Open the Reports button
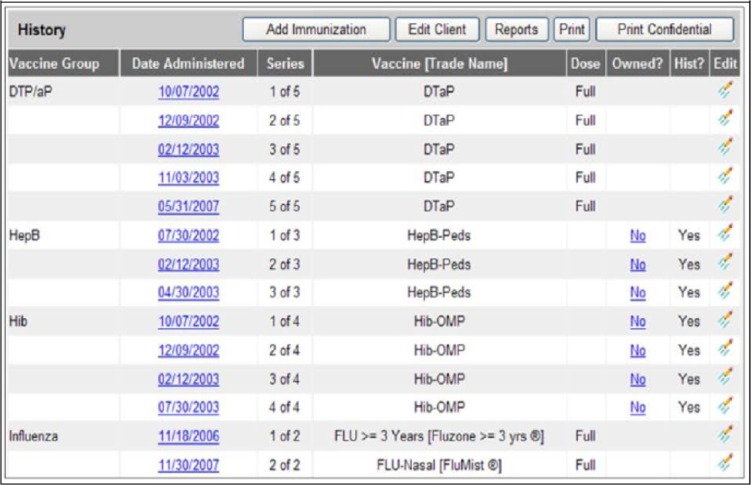The image size is (751, 485). click(x=517, y=29)
